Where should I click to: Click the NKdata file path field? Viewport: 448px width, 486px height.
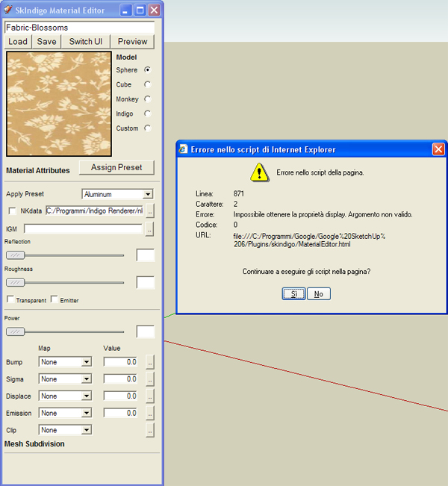(94, 211)
